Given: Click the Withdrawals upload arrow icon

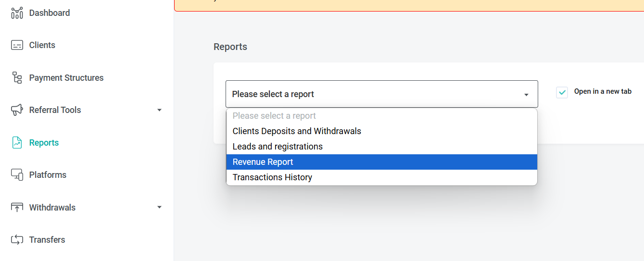Looking at the screenshot, I should coord(17,208).
